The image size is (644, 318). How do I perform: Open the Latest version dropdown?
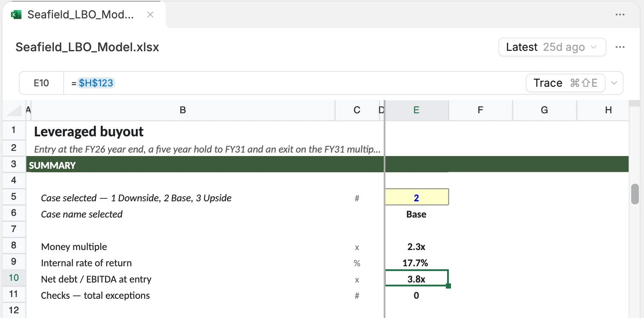click(552, 47)
